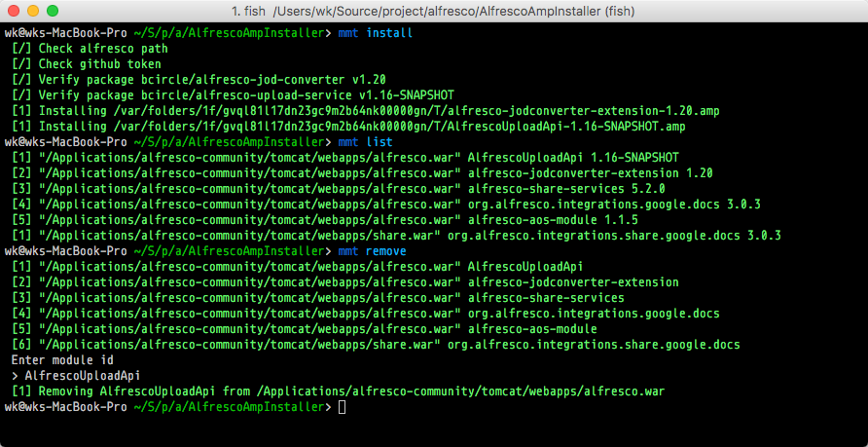
Task: Click the window title '1. fish /Users/wk/Source/project...'
Action: pos(433,11)
